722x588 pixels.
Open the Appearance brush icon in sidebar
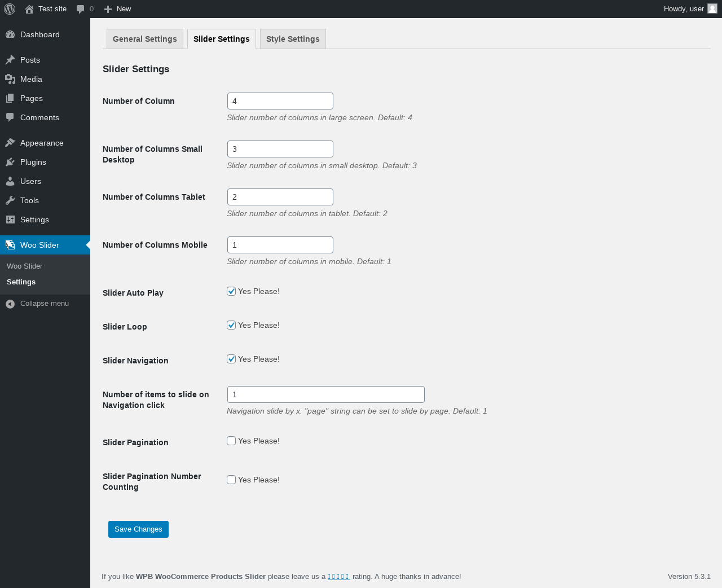click(10, 143)
